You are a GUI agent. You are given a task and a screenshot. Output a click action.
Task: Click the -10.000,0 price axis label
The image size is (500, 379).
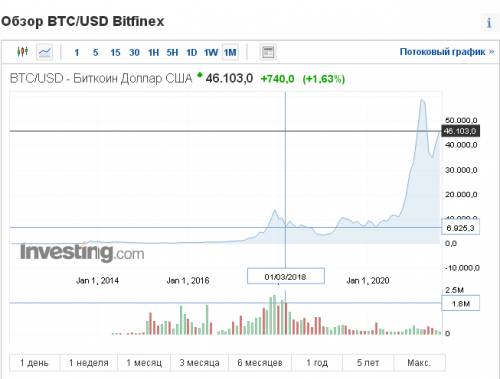point(462,268)
